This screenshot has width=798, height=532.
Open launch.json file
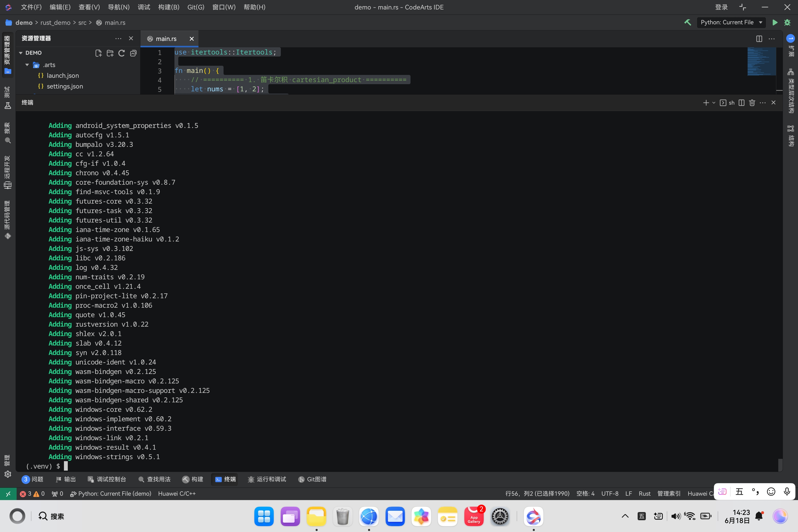pyautogui.click(x=63, y=76)
